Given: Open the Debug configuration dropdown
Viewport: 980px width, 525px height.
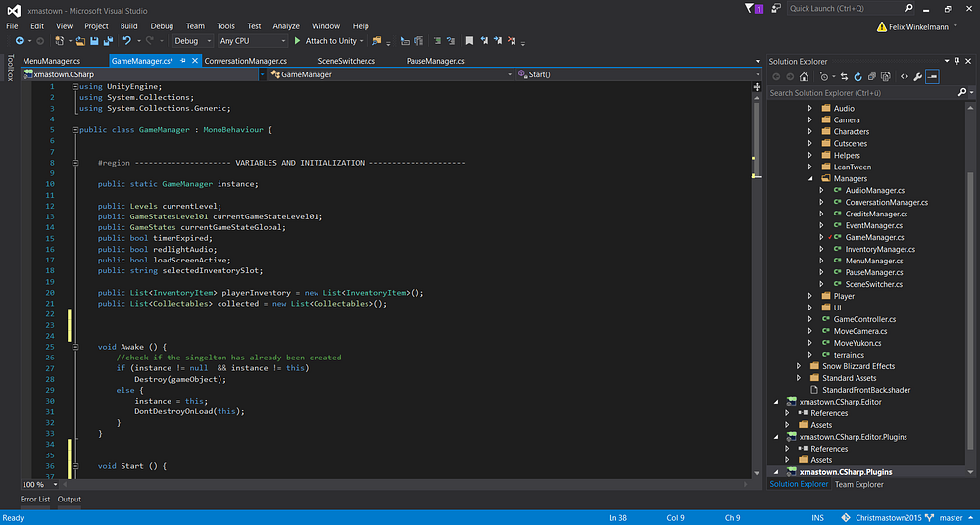Looking at the screenshot, I should coord(192,40).
